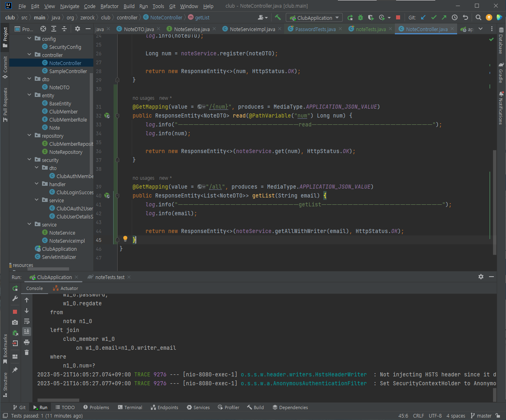
Task: Open Project view selector dropdown
Action: point(24,29)
